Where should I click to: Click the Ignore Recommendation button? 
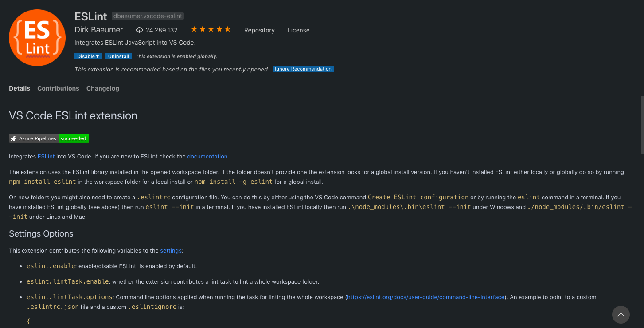pyautogui.click(x=303, y=69)
